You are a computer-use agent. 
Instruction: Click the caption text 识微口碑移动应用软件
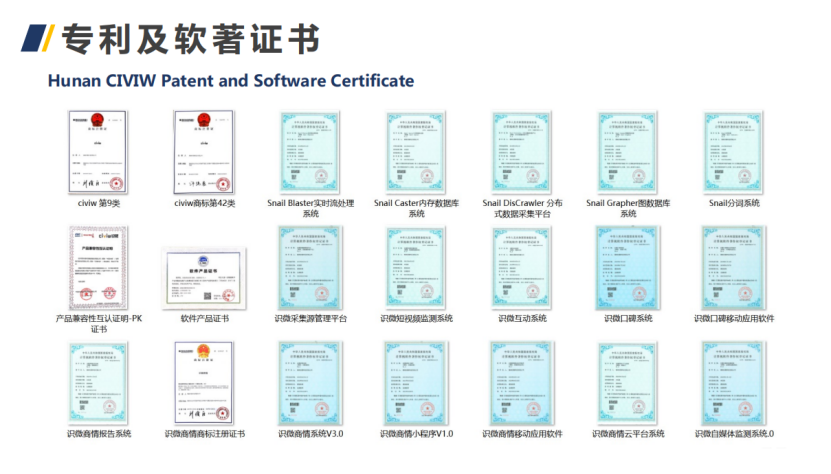coord(735,318)
